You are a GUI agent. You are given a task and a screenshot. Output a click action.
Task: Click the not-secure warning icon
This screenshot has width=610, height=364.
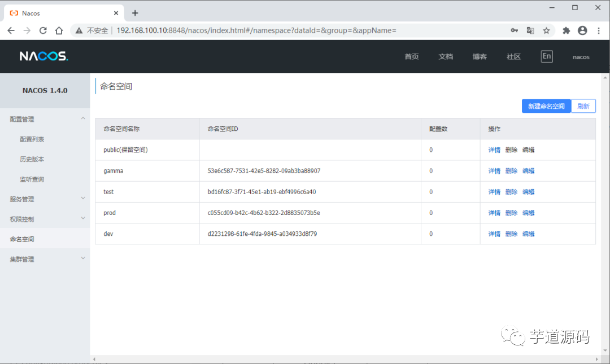79,30
